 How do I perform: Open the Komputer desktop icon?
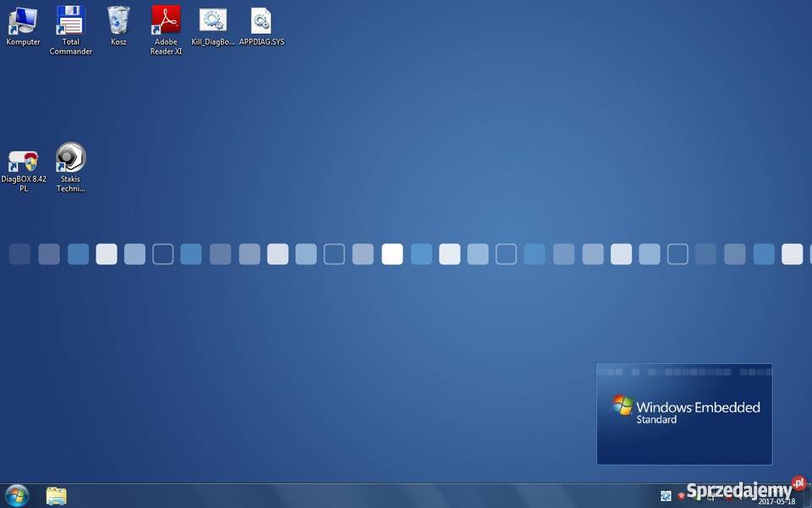23,19
